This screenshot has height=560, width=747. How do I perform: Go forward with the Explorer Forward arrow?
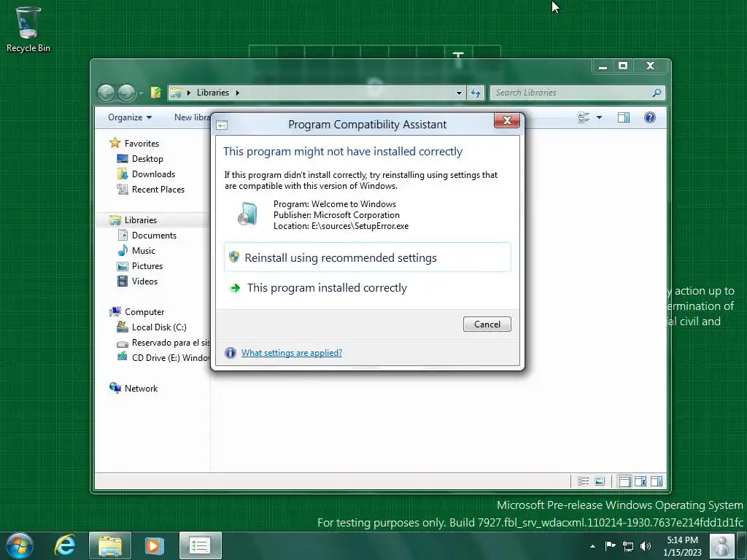click(x=127, y=93)
